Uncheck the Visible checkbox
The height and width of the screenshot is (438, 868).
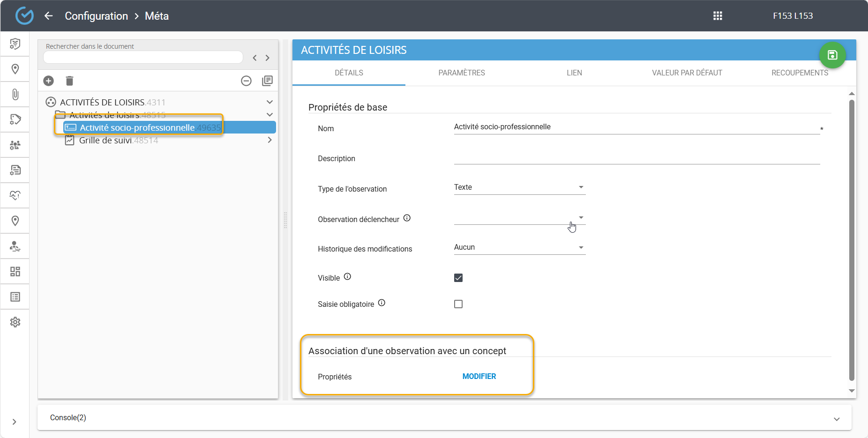(x=458, y=278)
